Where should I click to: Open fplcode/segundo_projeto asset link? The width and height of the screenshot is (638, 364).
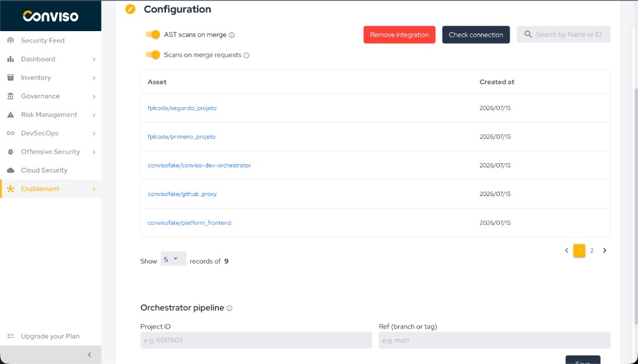182,108
